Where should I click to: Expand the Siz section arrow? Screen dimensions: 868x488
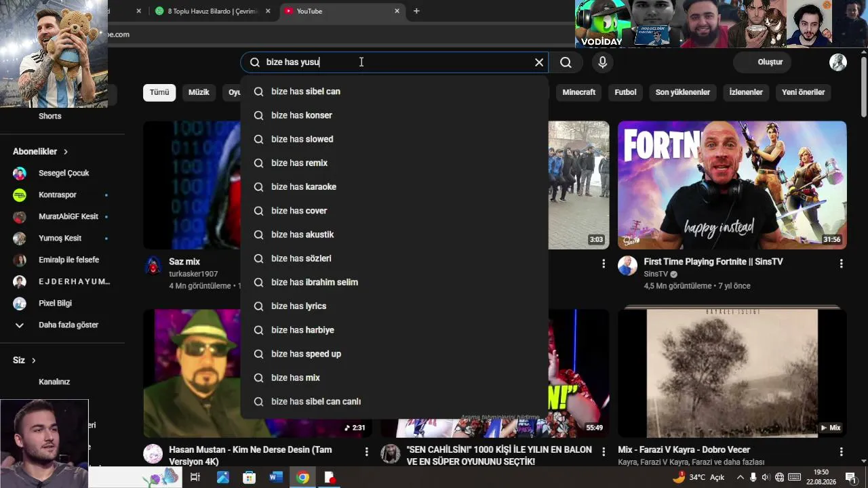(x=33, y=361)
